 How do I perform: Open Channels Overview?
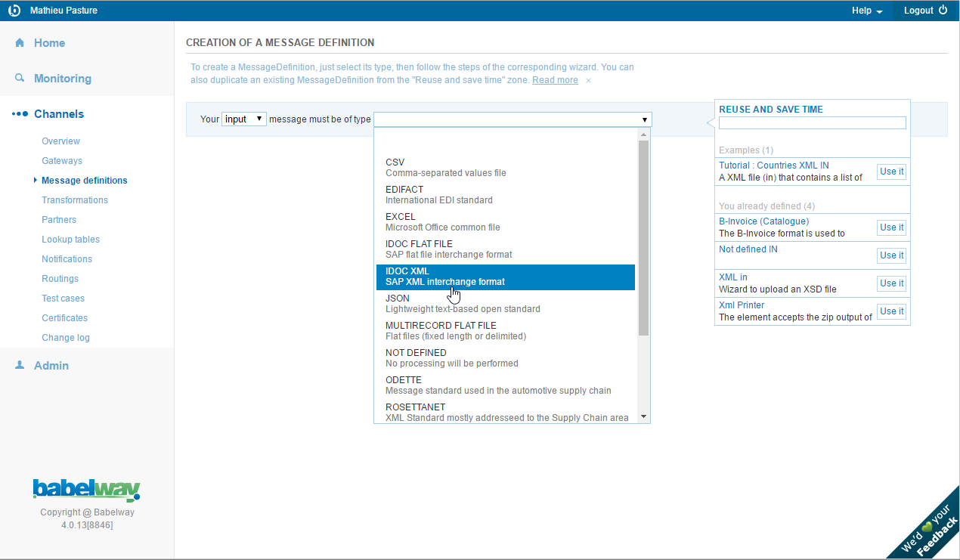pos(60,141)
